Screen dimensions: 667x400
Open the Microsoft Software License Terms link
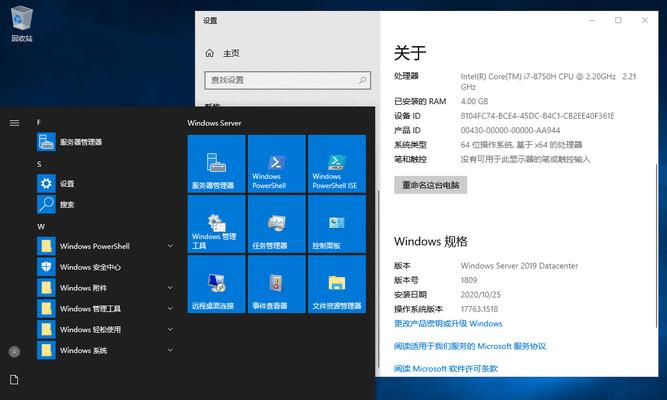[x=446, y=369]
